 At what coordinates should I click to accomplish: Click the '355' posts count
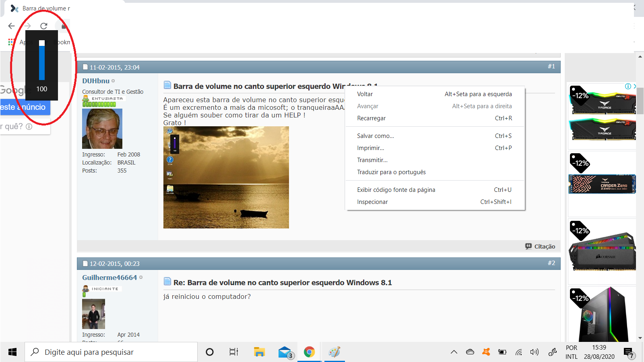tap(122, 171)
